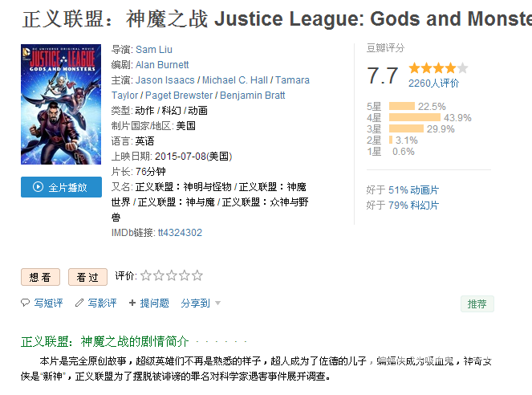This screenshot has width=532, height=395.
Task: Open actor Michael C. Hall's page
Action: point(235,80)
